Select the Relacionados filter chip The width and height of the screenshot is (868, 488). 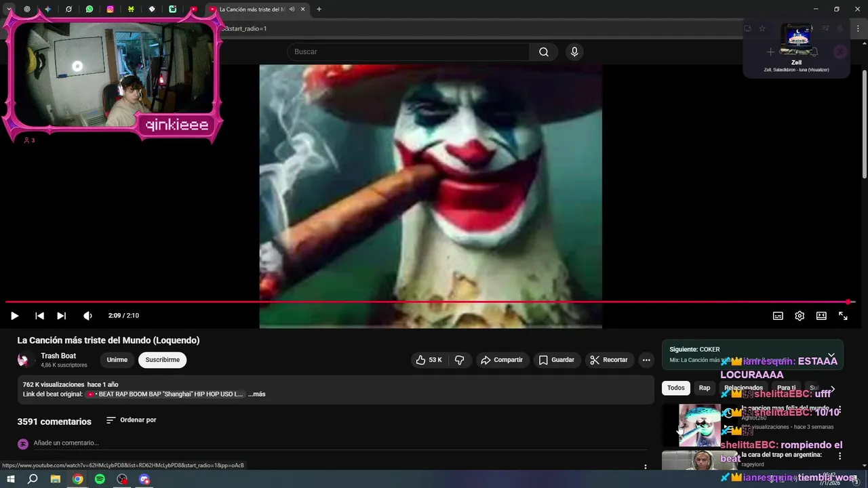click(x=743, y=388)
